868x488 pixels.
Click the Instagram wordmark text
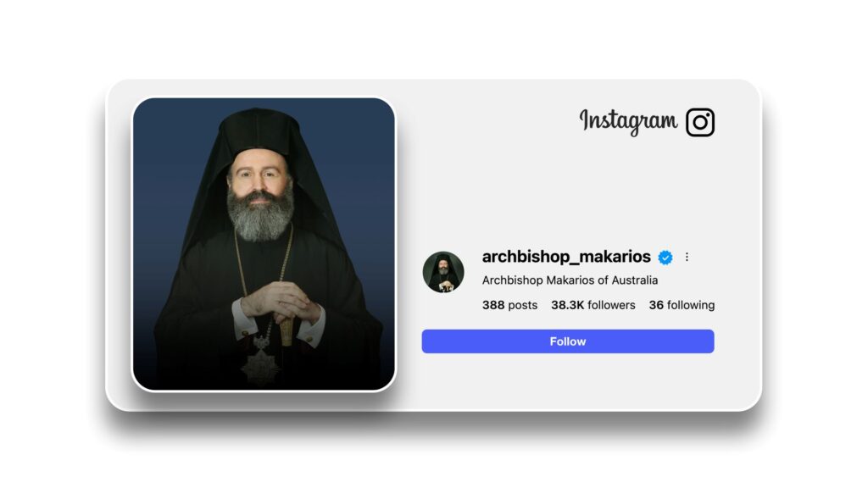(x=628, y=121)
